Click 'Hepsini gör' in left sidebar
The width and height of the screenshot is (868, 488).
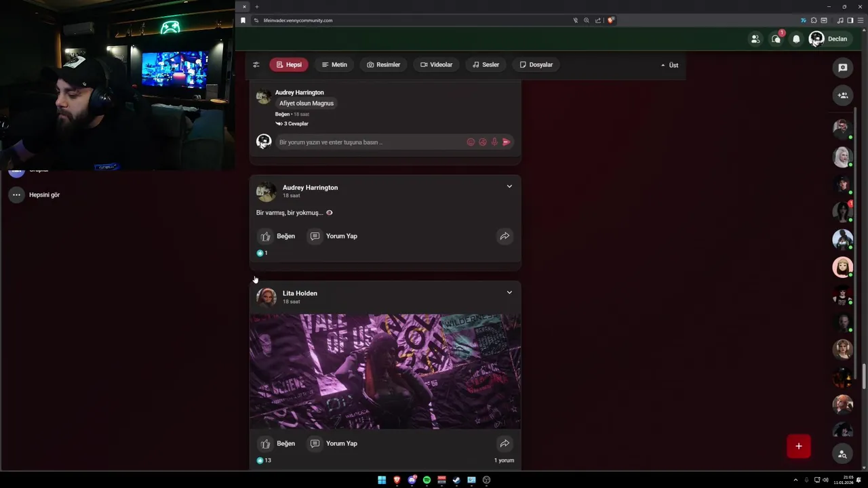(44, 195)
